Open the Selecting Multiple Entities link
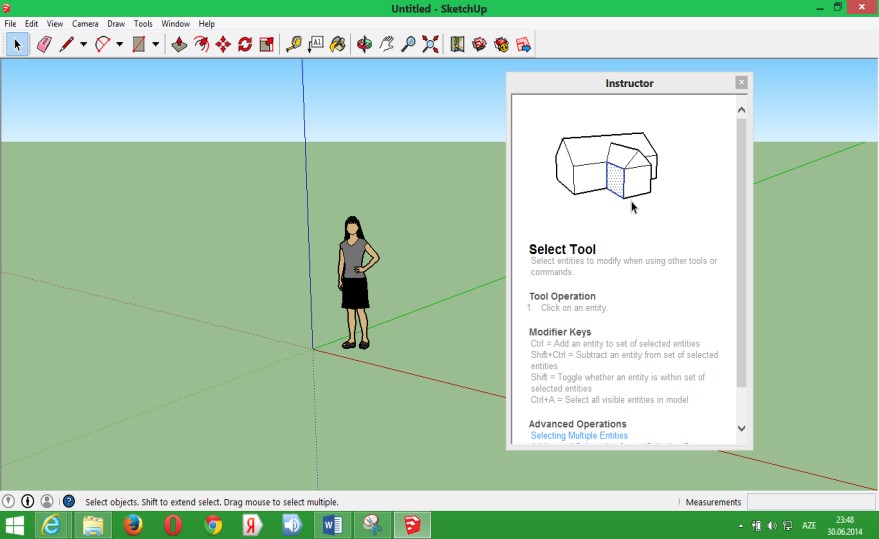Screen dimensions: 879x539 tap(579, 435)
